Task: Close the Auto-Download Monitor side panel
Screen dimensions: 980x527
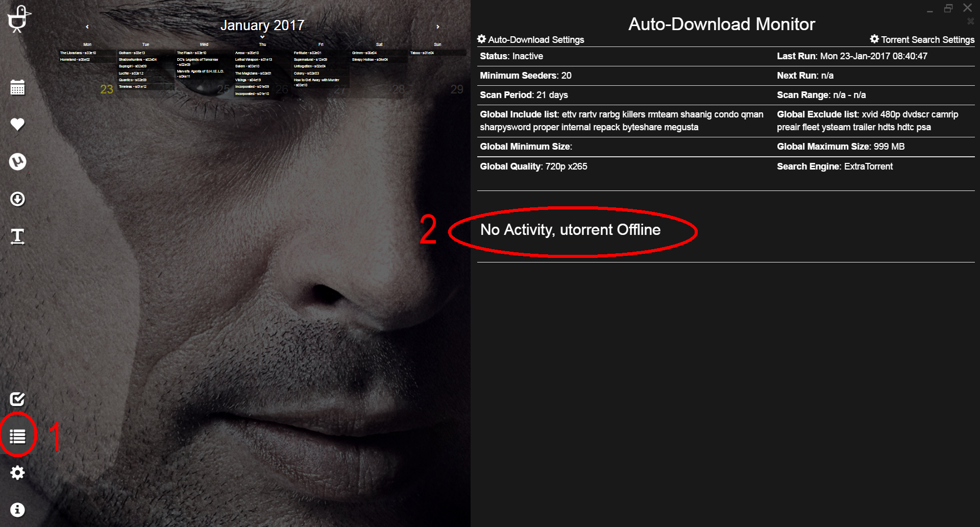Action: coord(970,21)
